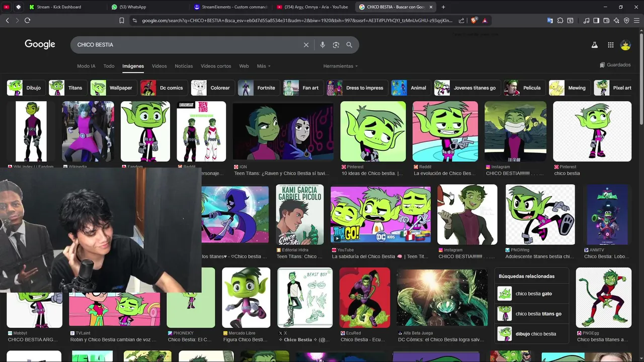
Task: Filter images by Mewing chip
Action: tap(569, 87)
